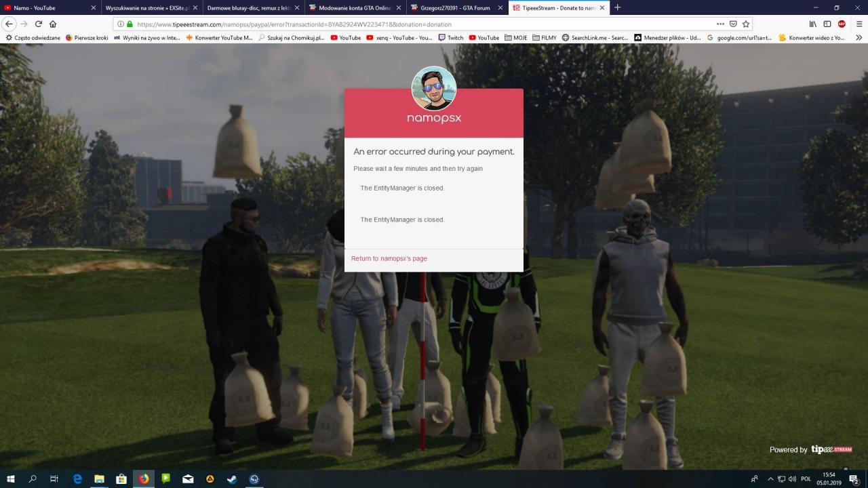Open the Firefox hamburger menu
This screenshot has width=868, height=488.
coord(859,24)
